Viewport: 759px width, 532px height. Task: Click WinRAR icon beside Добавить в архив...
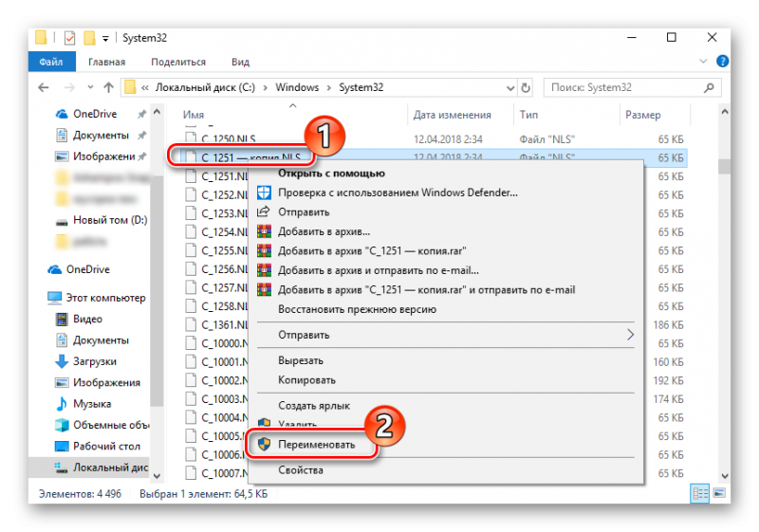click(x=264, y=231)
